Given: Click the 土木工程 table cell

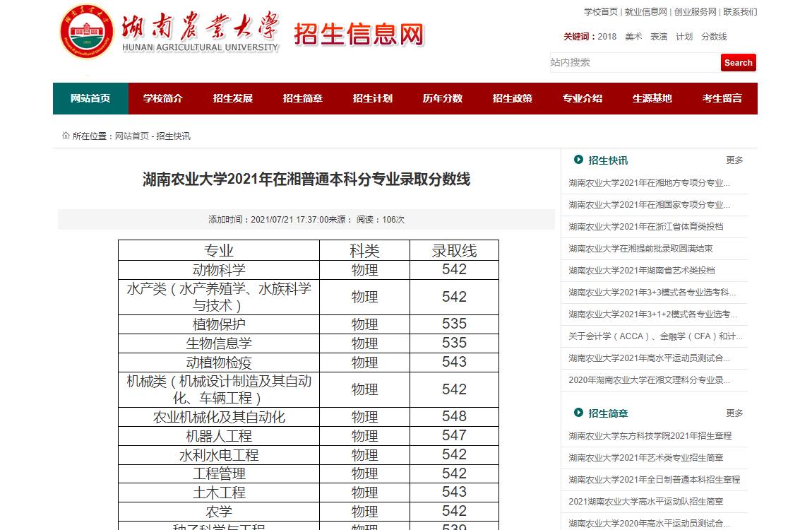Looking at the screenshot, I should pyautogui.click(x=219, y=493).
